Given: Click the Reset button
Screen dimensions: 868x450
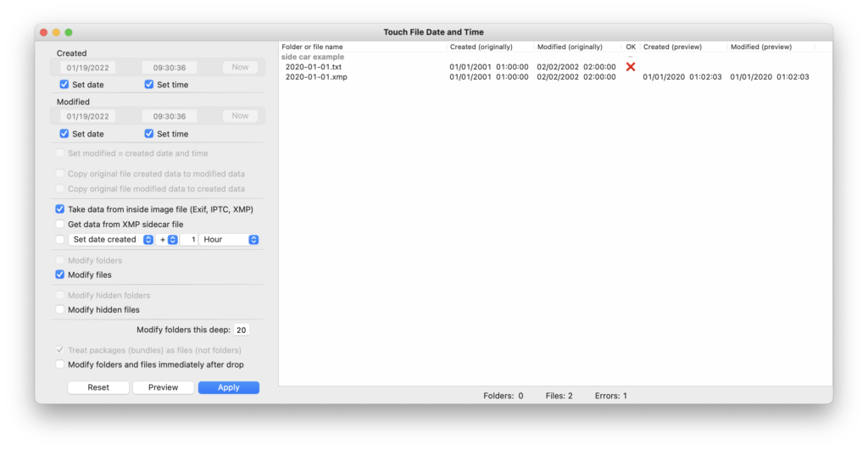Looking at the screenshot, I should click(x=98, y=387).
